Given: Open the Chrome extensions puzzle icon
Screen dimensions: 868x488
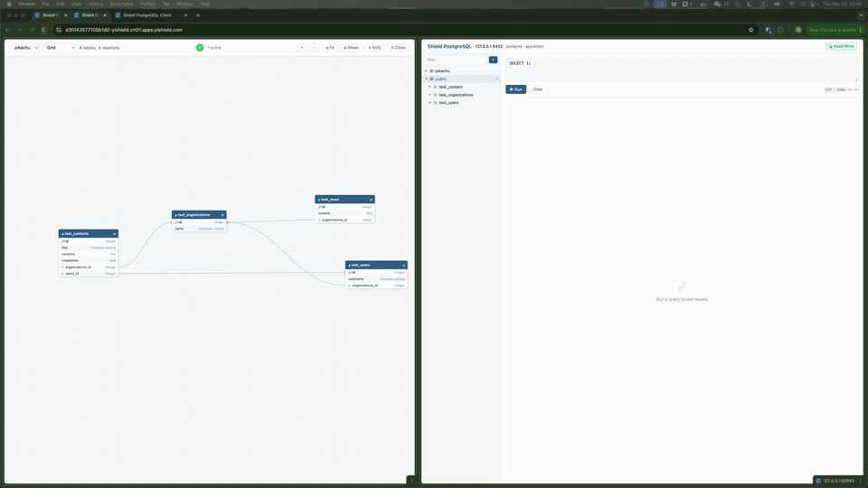Looking at the screenshot, I should pos(780,30).
